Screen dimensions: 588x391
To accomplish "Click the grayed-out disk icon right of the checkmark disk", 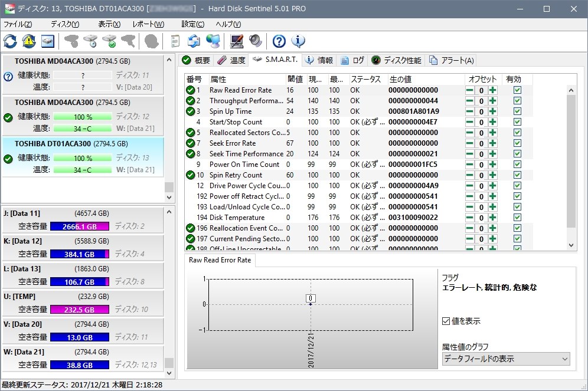I will click(x=128, y=41).
